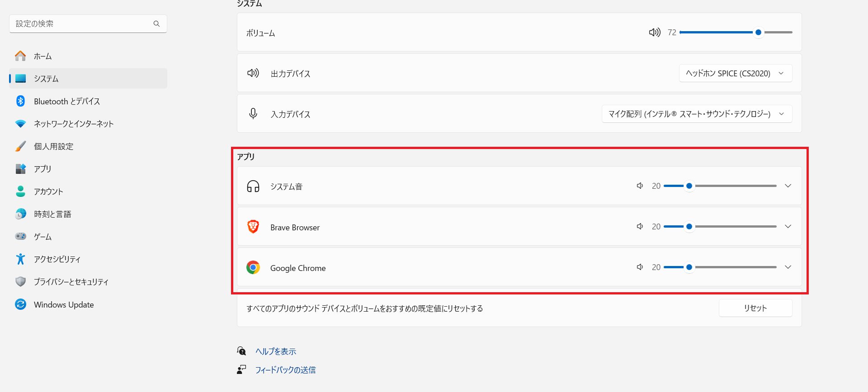Screen dimensions: 868x392
Task: Click the システム音 headphones icon
Action: tap(253, 186)
